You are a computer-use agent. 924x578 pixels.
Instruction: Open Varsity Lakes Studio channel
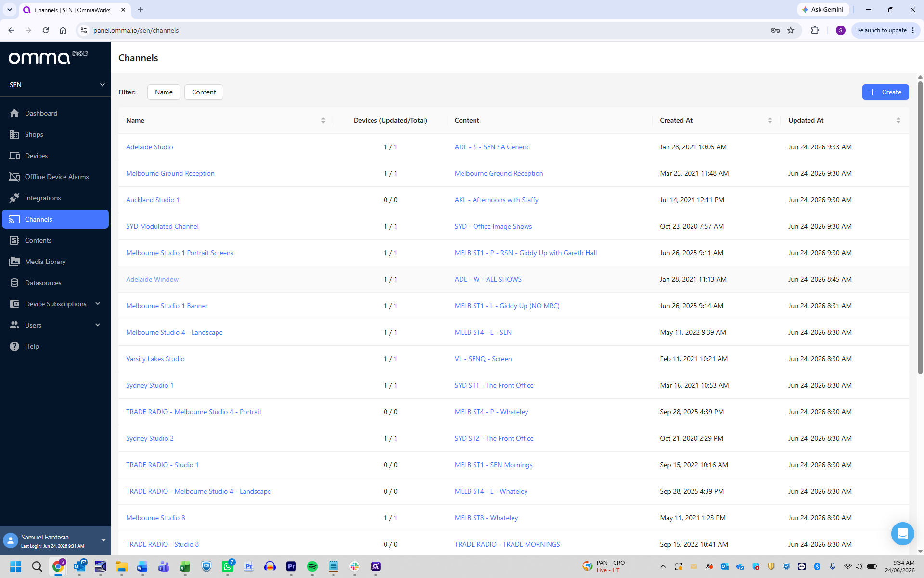[x=155, y=359]
